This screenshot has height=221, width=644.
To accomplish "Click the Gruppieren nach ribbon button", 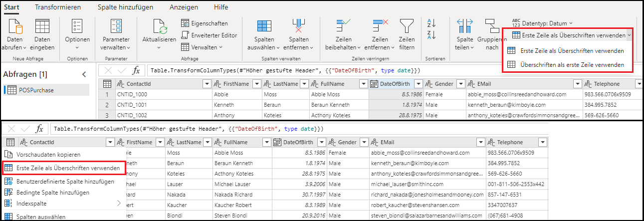I will (492, 35).
